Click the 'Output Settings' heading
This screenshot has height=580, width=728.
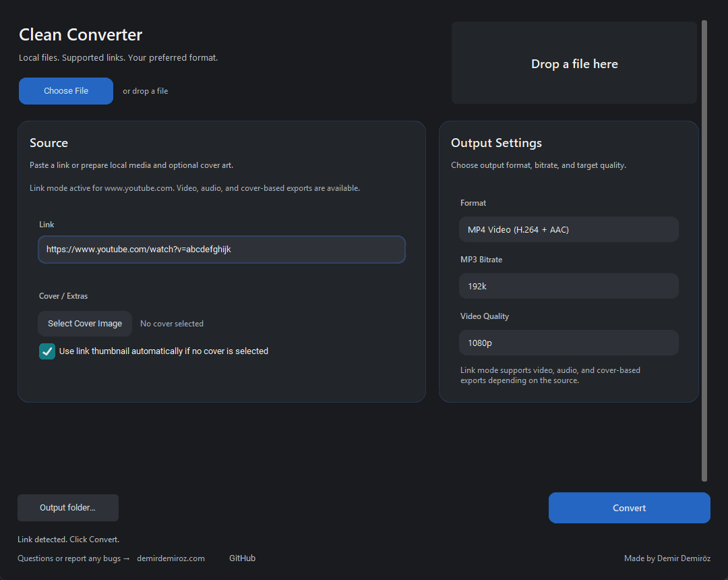click(x=496, y=143)
